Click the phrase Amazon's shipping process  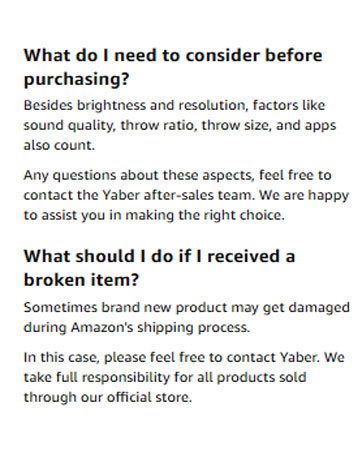tap(160, 327)
